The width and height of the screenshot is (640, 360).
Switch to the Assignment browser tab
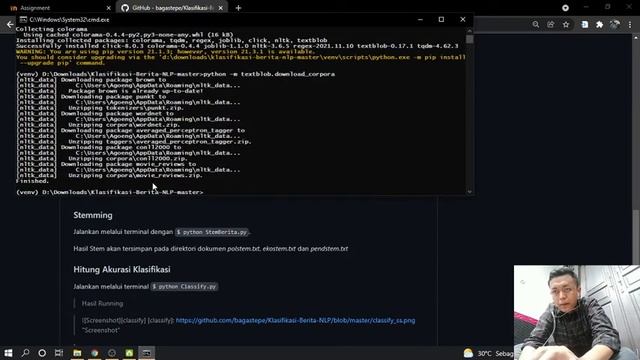60,8
